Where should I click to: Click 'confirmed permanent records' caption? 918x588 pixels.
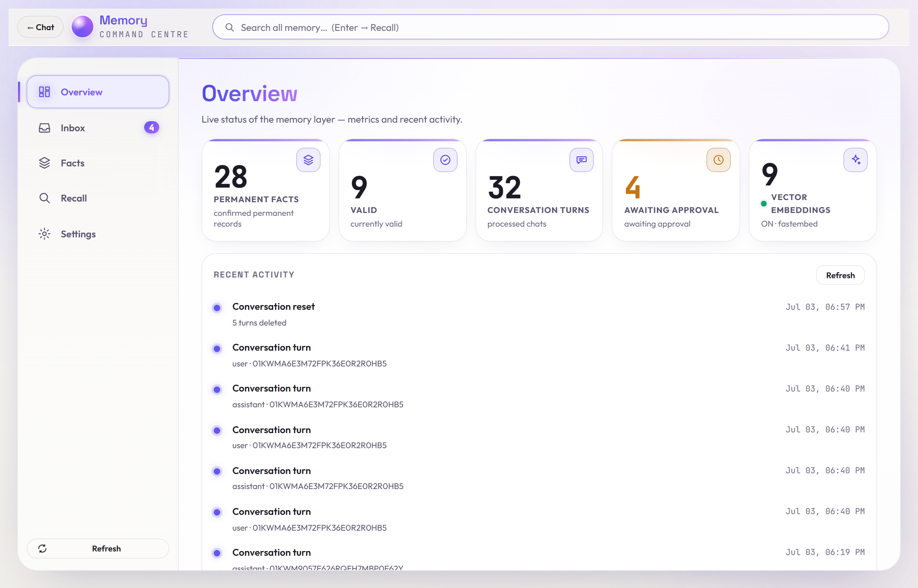pyautogui.click(x=254, y=218)
